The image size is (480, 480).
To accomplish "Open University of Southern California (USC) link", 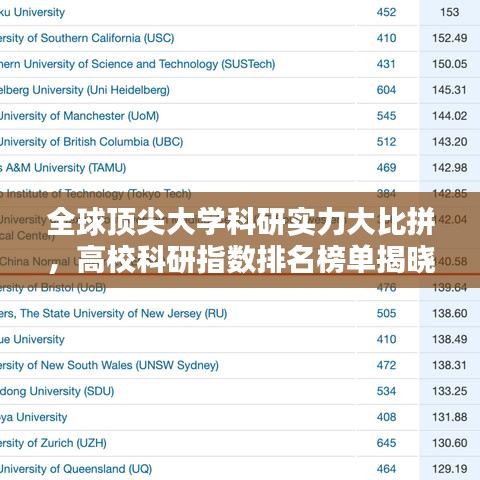I will 87,38.
